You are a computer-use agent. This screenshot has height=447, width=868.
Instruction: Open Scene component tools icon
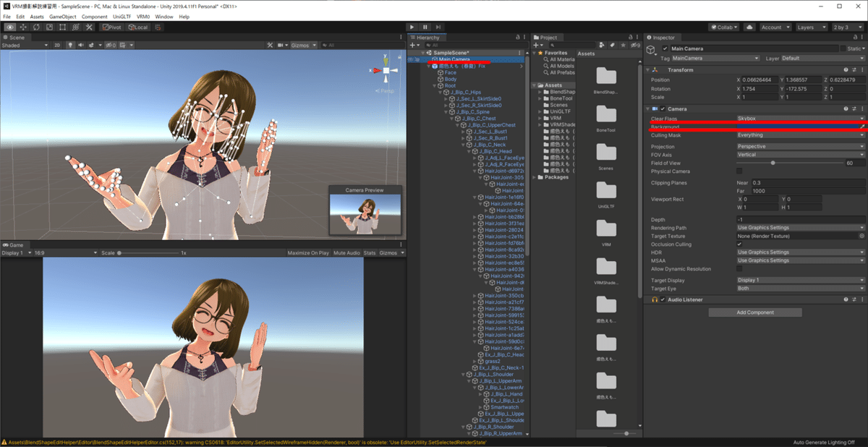270,45
